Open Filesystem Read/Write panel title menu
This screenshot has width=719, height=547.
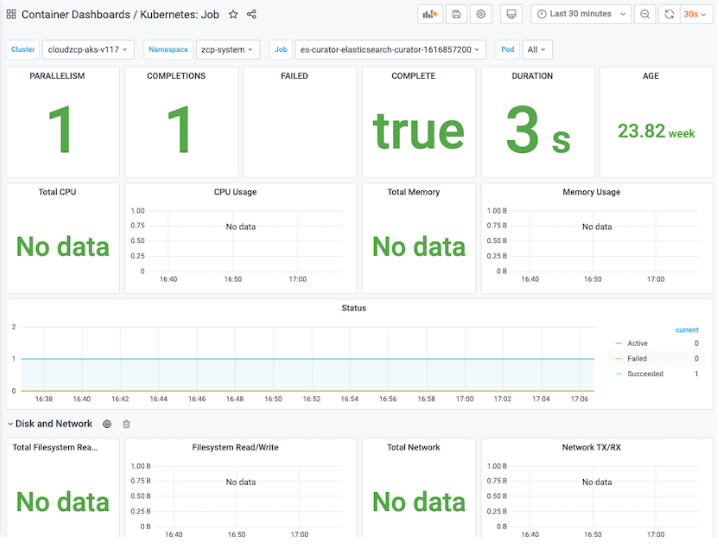tap(235, 448)
